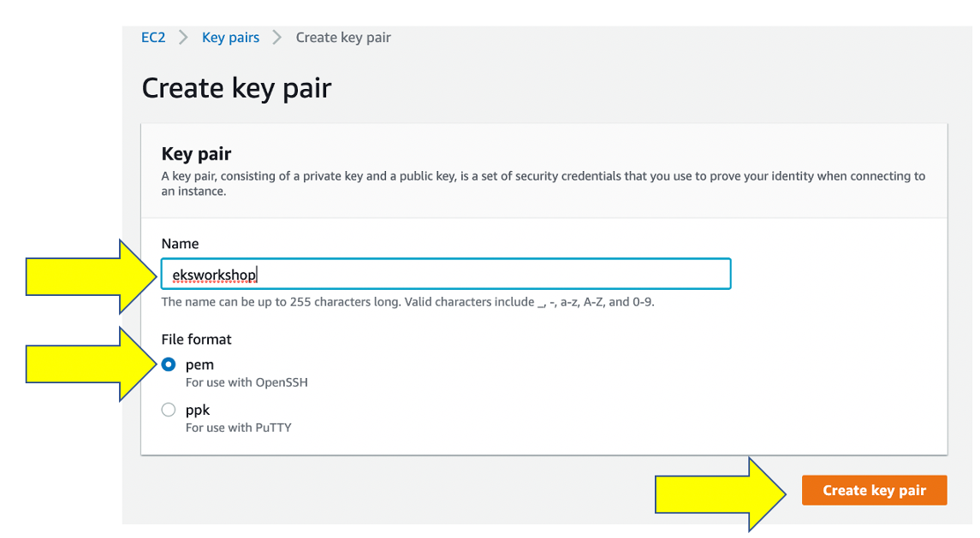
Task: Choose the ppk file format radio button
Action: click(169, 410)
